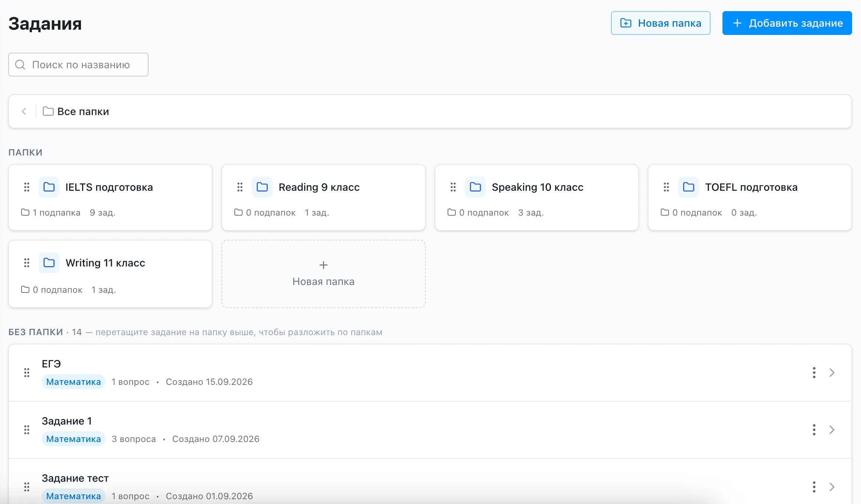Open the Задание 1 task title
This screenshot has height=504, width=861.
pos(67,421)
